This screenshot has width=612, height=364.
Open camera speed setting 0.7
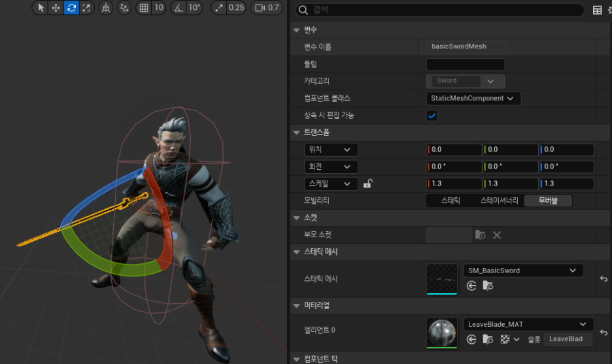click(x=267, y=8)
